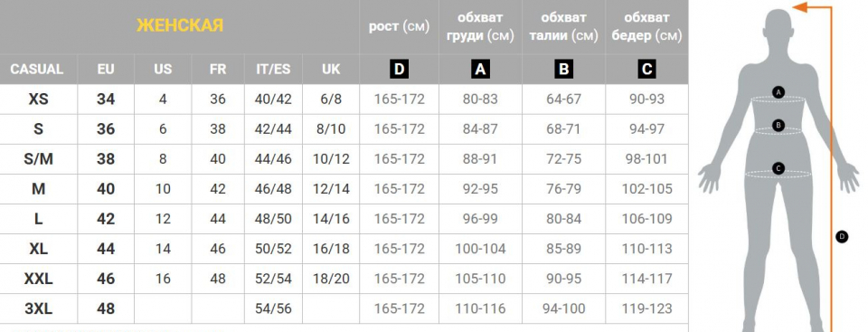868x332 pixels.
Task: Select the XS size row label
Action: (x=38, y=100)
